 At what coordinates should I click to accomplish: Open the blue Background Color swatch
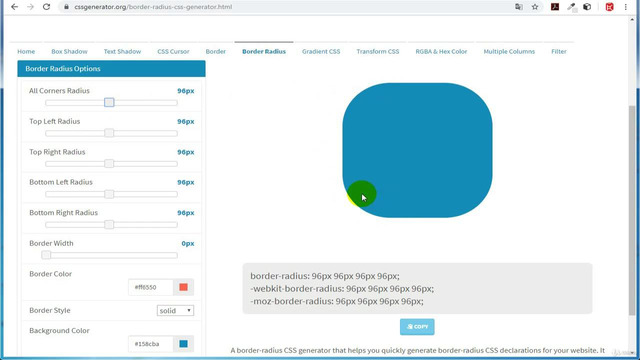tap(183, 344)
